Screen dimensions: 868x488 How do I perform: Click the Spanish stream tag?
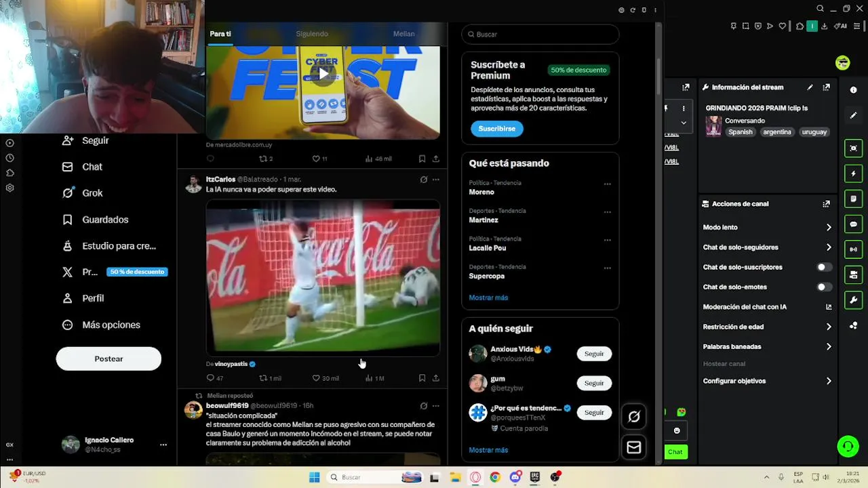click(741, 132)
